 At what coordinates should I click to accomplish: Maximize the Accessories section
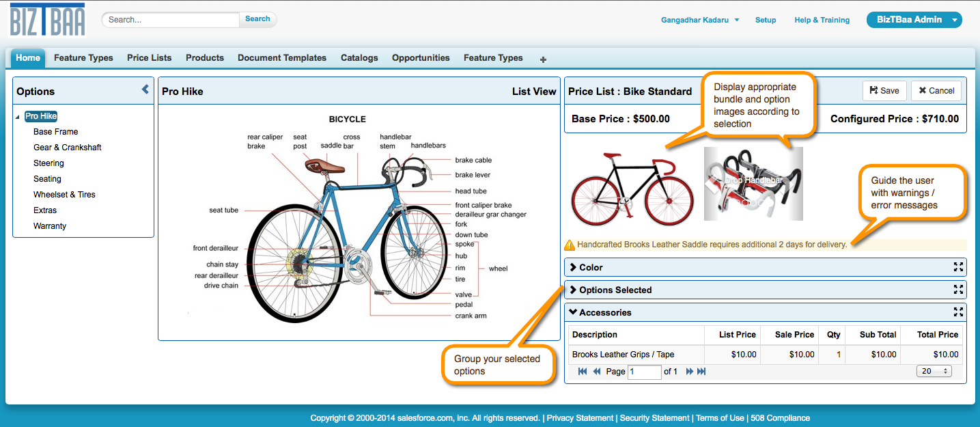(958, 312)
